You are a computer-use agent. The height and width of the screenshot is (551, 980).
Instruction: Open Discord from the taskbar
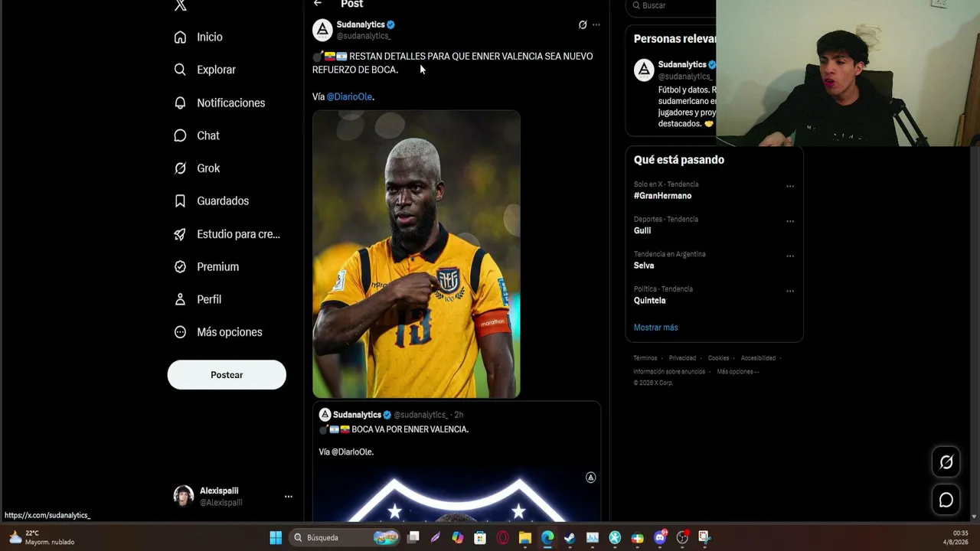click(x=660, y=537)
